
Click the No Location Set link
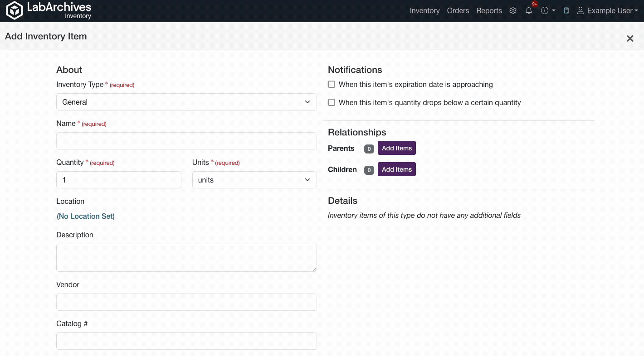(86, 216)
